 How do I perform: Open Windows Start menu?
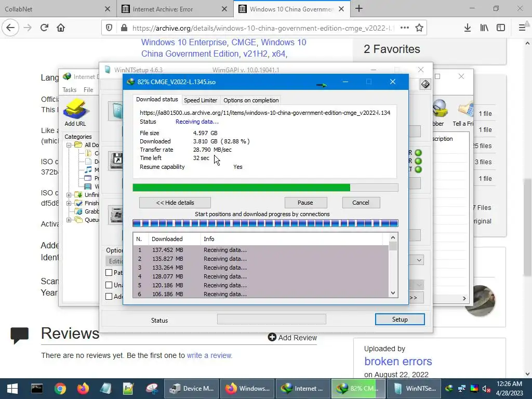pyautogui.click(x=12, y=389)
